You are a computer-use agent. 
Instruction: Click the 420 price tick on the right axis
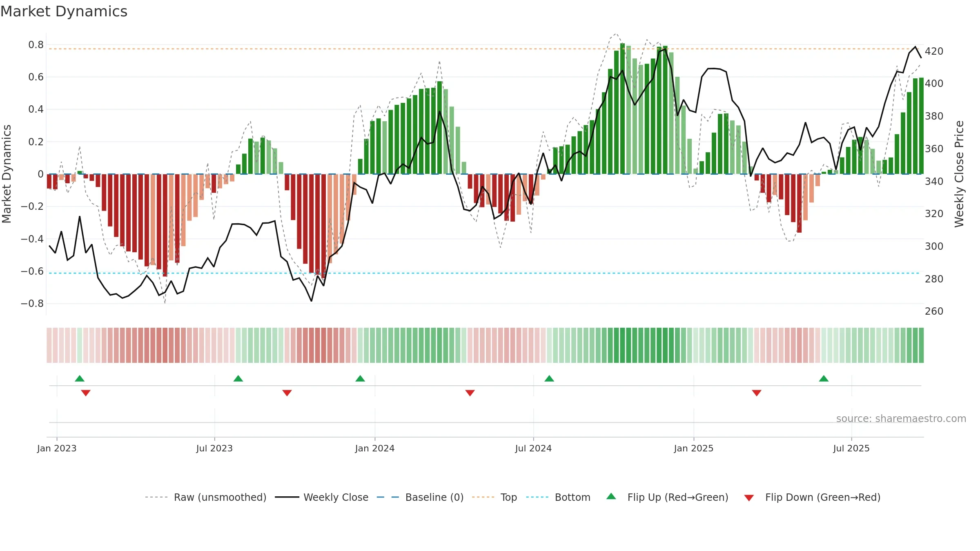pyautogui.click(x=934, y=51)
